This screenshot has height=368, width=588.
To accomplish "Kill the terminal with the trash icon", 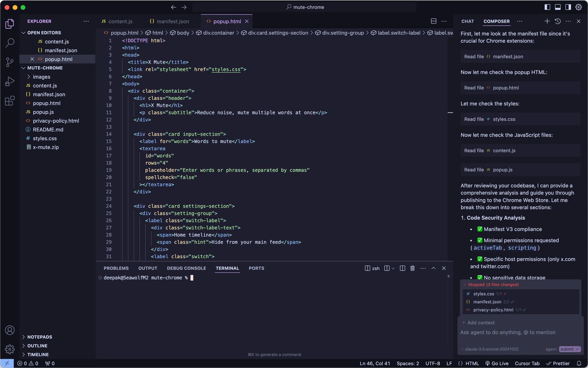I will (x=412, y=268).
